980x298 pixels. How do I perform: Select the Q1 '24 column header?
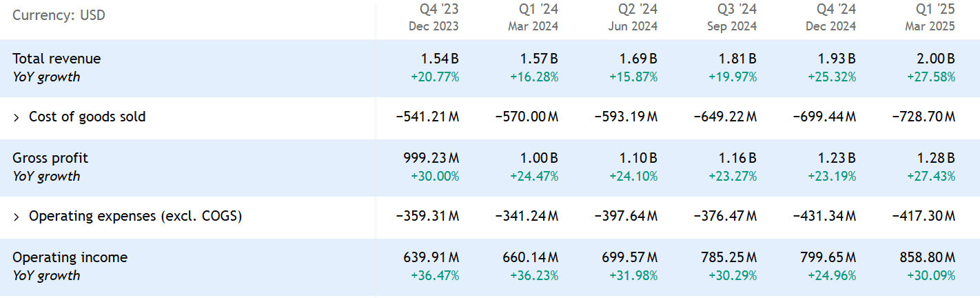[533, 17]
